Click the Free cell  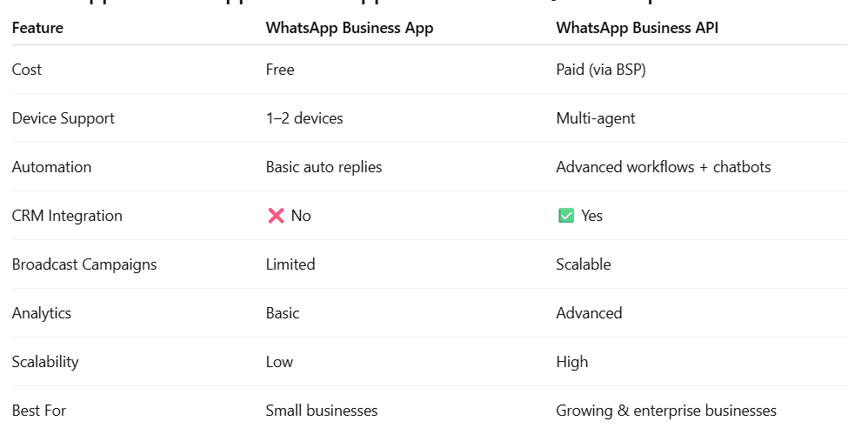tap(280, 70)
